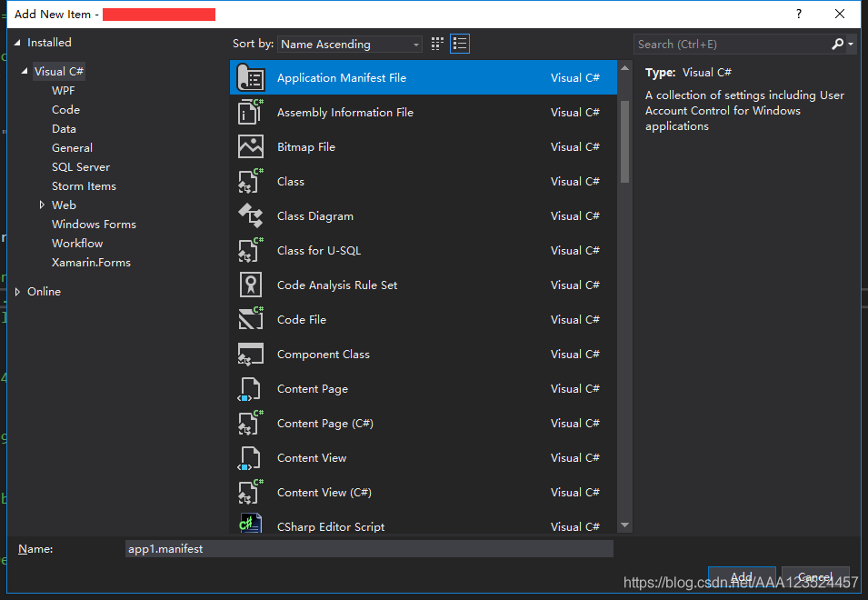Select the "Class Diagram" template name
Screen dimensions: 868x600
click(315, 215)
